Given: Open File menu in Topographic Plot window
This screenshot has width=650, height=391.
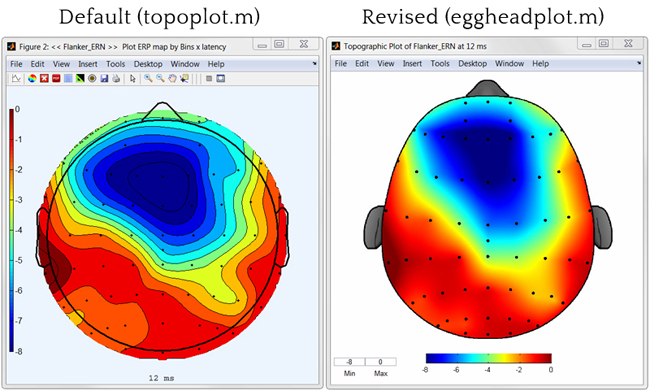Looking at the screenshot, I should 341,63.
